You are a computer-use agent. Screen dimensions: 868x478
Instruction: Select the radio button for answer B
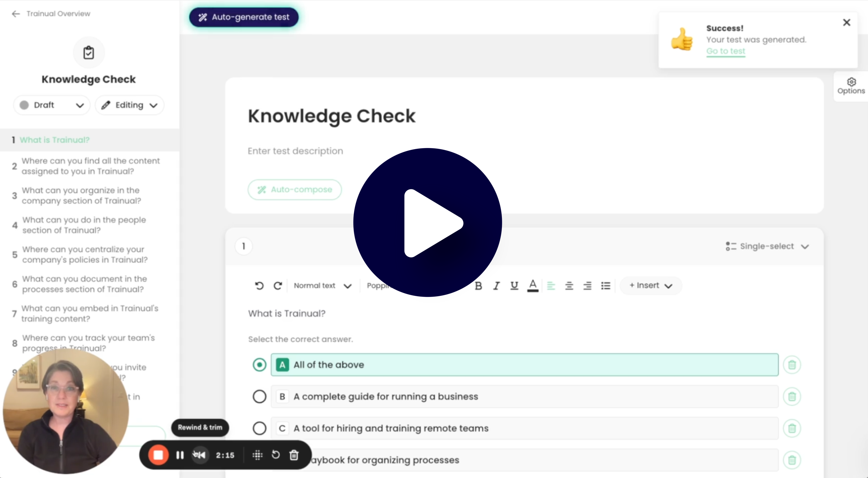(x=259, y=396)
